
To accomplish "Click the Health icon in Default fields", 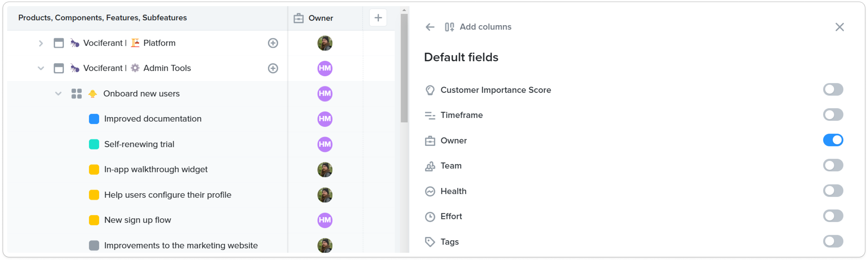I will [x=430, y=191].
